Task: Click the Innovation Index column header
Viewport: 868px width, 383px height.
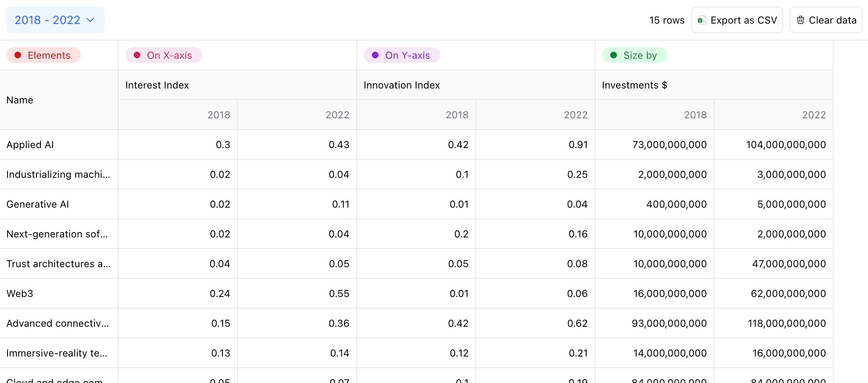Action: pyautogui.click(x=401, y=85)
